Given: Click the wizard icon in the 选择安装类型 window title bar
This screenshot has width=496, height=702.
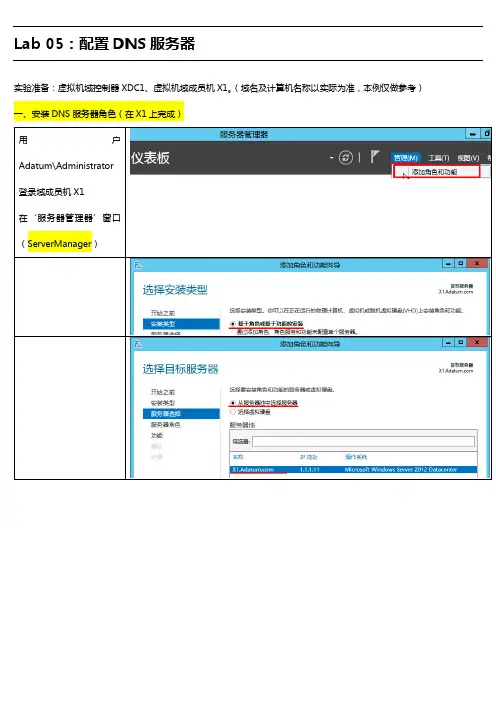Looking at the screenshot, I should pyautogui.click(x=138, y=265).
